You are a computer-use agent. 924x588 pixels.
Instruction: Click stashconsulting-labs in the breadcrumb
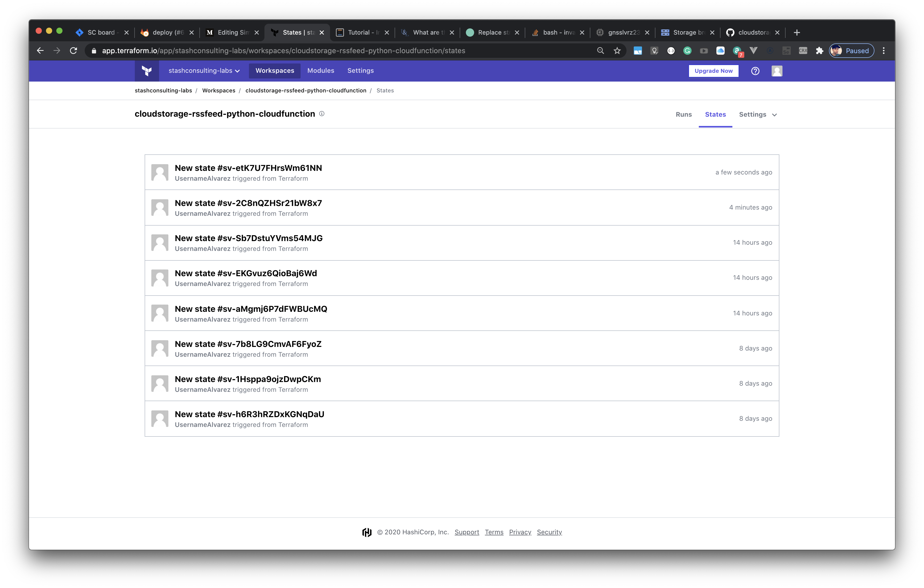(163, 91)
